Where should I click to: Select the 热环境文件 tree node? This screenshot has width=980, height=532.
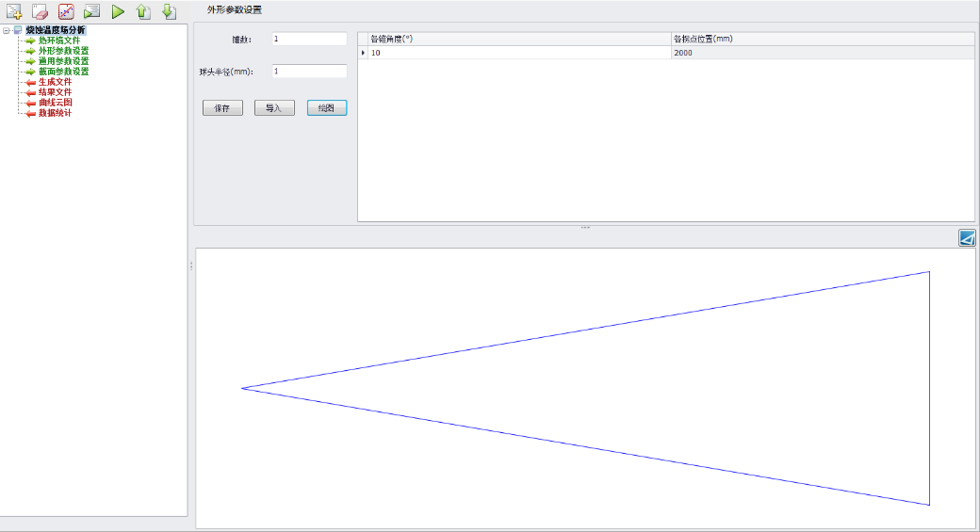pos(58,40)
